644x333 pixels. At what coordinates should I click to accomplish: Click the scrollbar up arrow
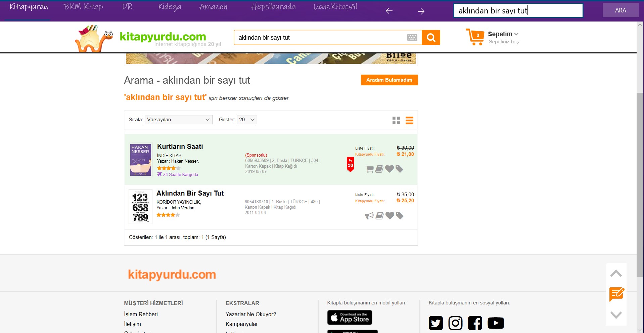tap(640, 25)
